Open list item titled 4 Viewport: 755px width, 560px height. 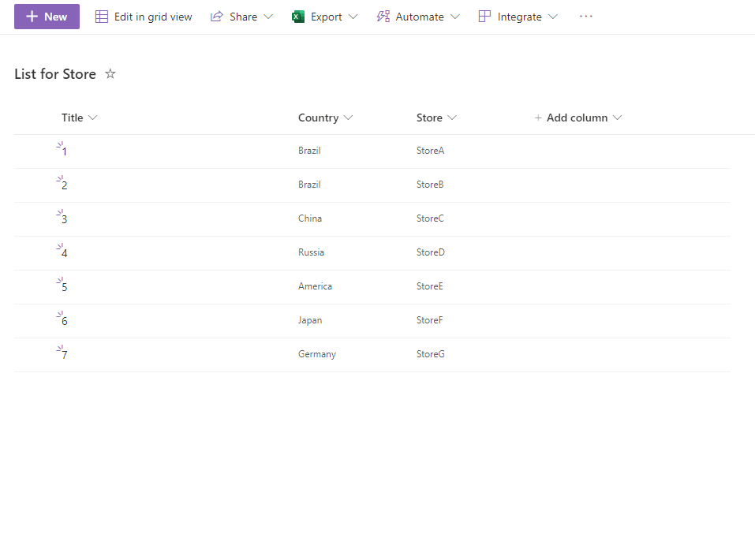(x=65, y=253)
